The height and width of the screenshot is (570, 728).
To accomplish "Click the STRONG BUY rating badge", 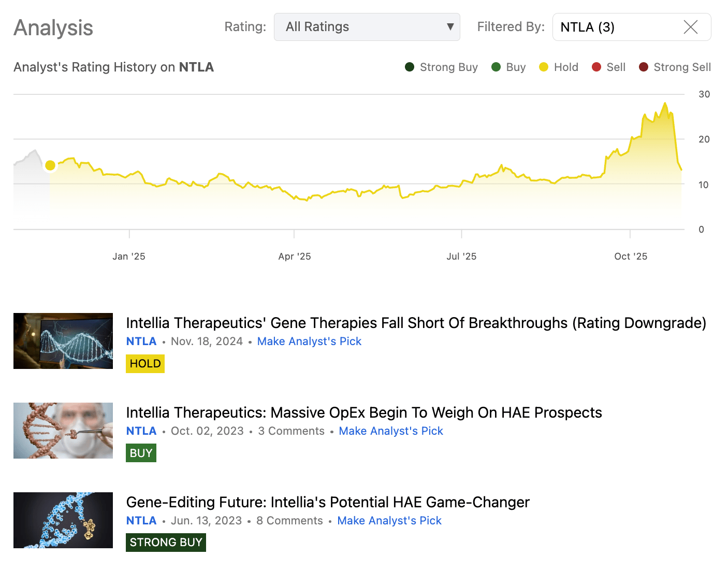I will [166, 543].
